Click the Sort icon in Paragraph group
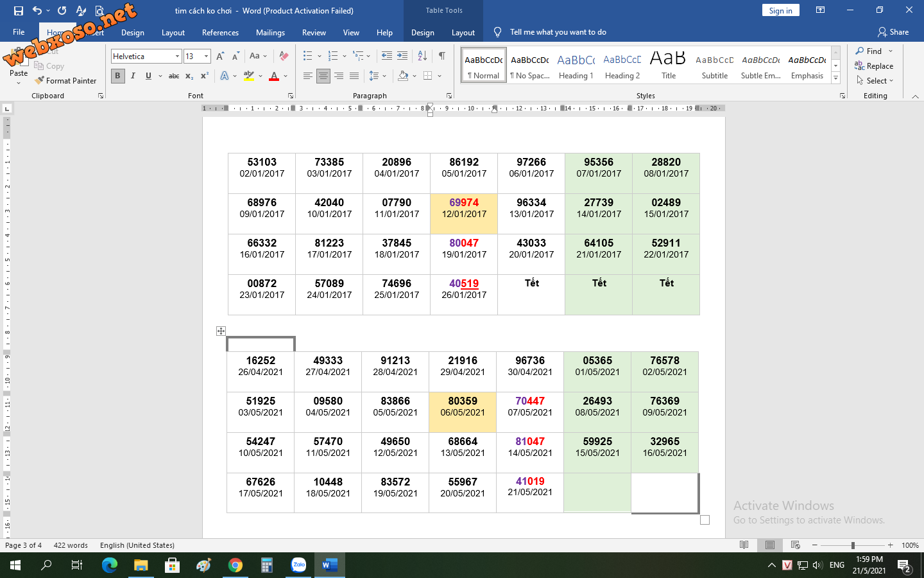The width and height of the screenshot is (924, 578). [x=422, y=56]
